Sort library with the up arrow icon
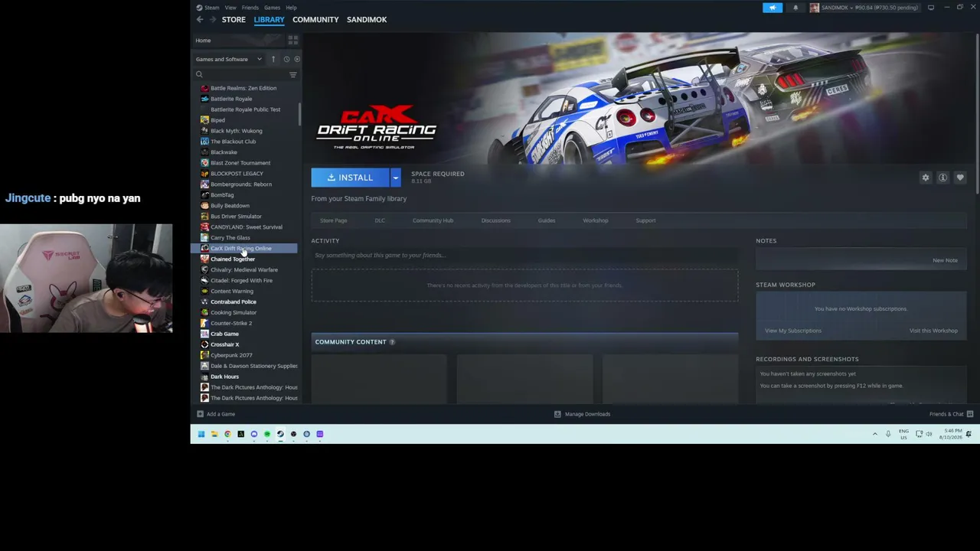The height and width of the screenshot is (551, 980). [x=273, y=59]
